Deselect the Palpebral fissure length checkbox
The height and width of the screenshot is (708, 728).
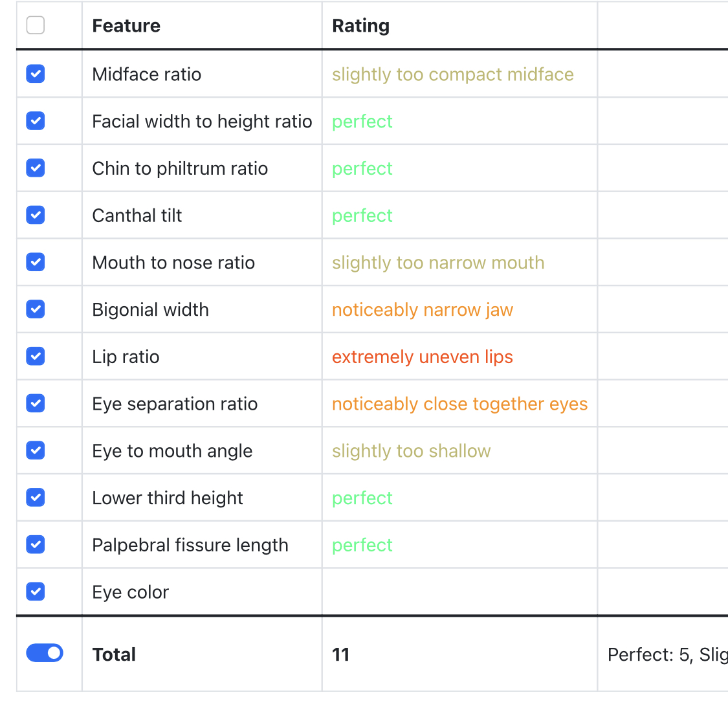36,545
